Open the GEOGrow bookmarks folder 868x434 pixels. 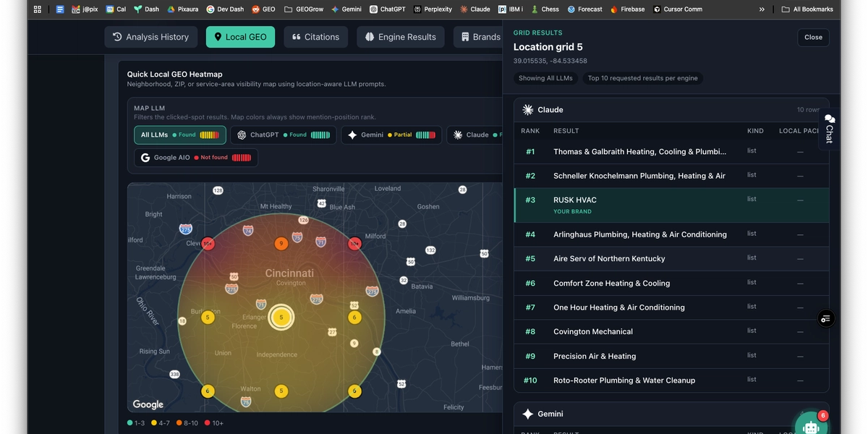click(304, 9)
